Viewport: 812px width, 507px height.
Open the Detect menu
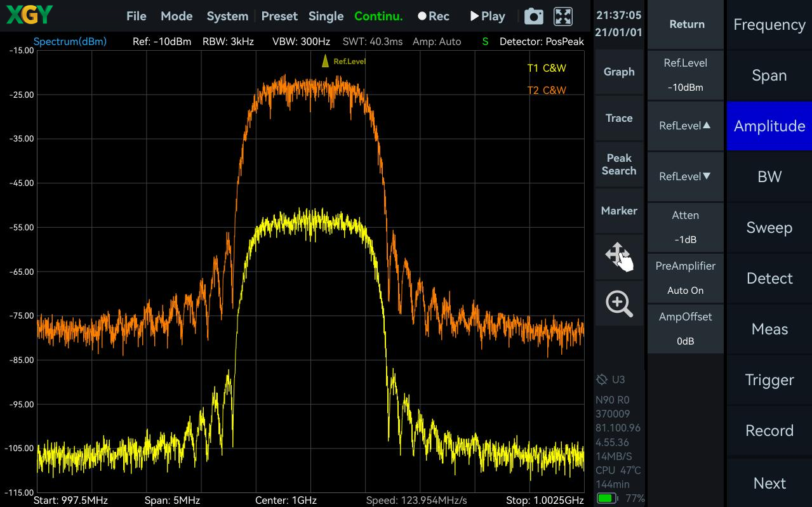coord(769,279)
